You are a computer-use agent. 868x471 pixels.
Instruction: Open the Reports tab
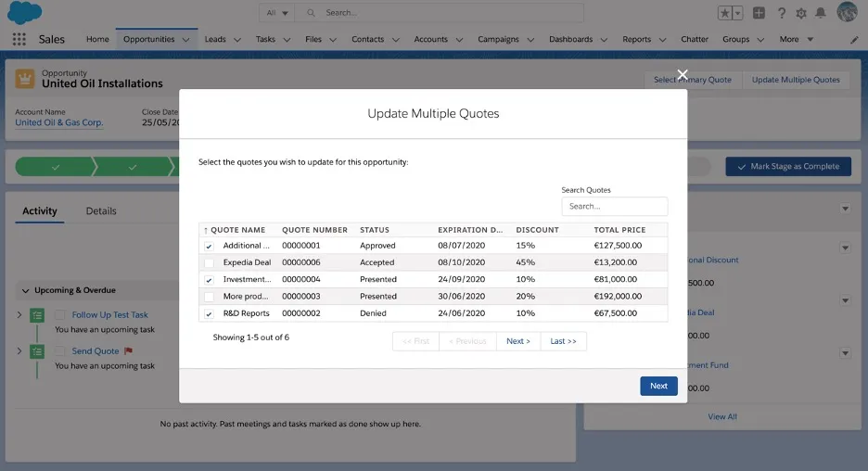[x=636, y=39]
